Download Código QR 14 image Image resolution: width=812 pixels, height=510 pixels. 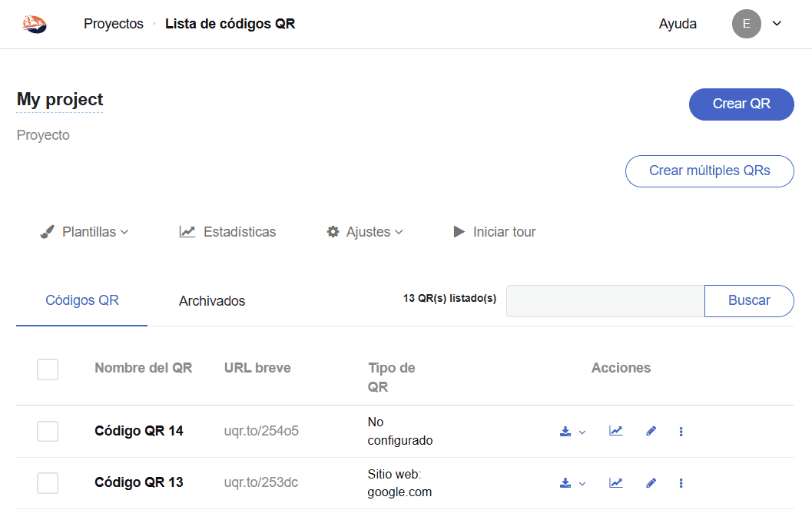click(x=566, y=432)
